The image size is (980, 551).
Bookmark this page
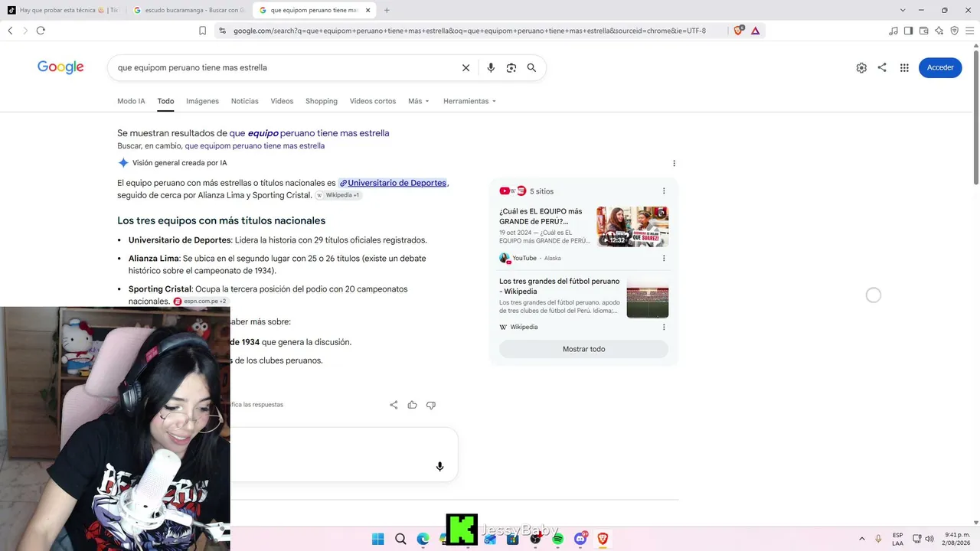pos(202,31)
